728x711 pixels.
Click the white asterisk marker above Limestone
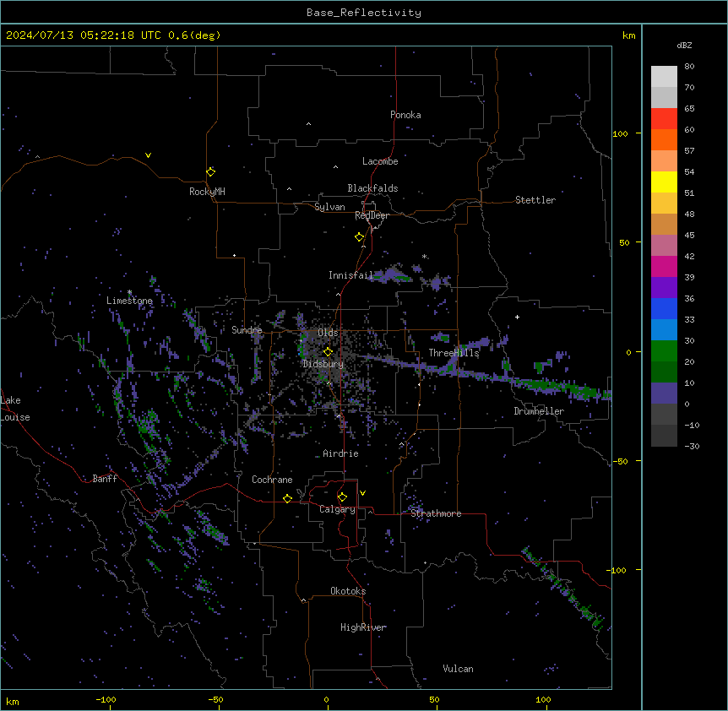pyautogui.click(x=129, y=292)
